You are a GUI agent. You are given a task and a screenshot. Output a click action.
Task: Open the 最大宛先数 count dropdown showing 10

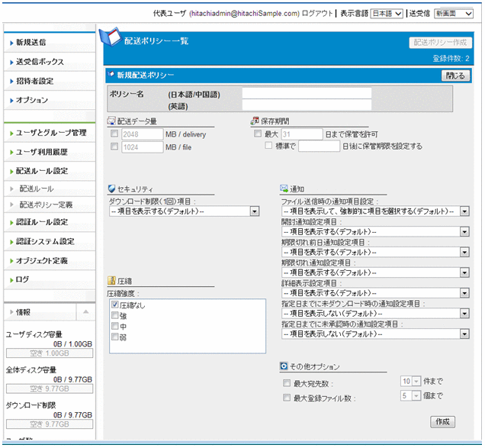tap(410, 381)
